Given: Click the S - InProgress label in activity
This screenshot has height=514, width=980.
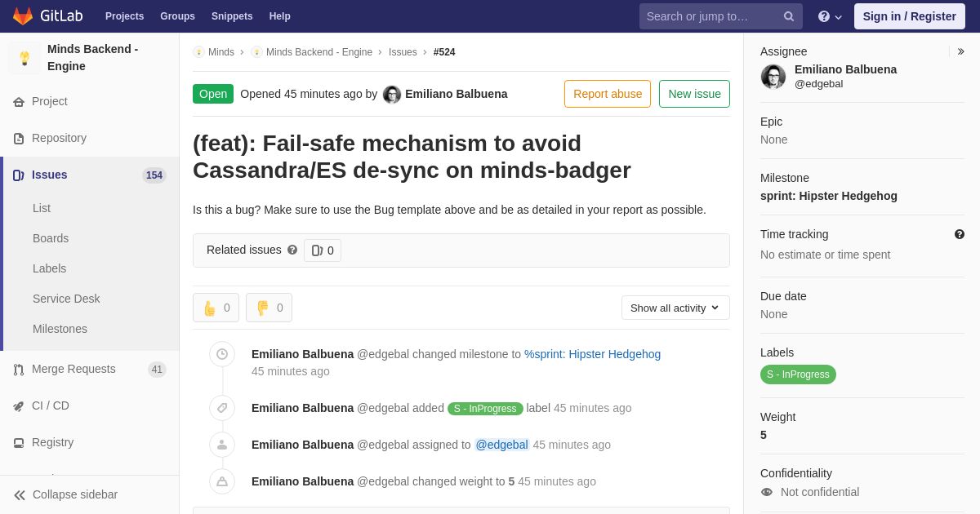Looking at the screenshot, I should click(485, 409).
